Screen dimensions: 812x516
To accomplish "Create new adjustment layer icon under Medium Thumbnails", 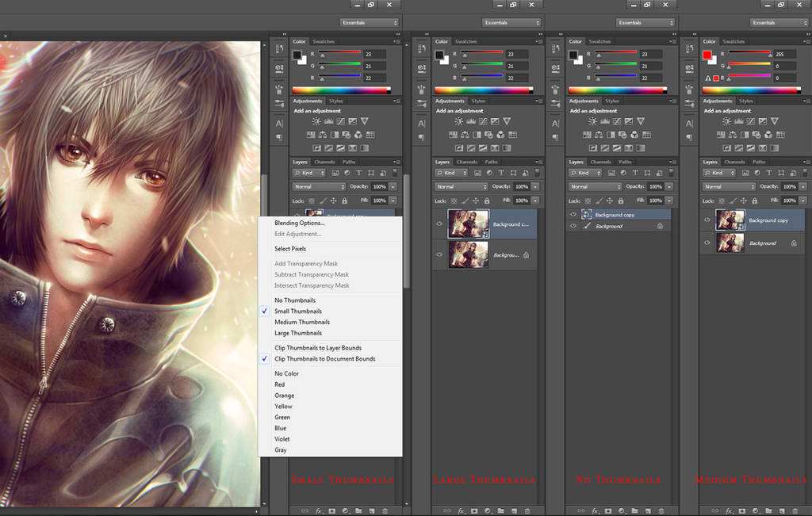I will 755,510.
